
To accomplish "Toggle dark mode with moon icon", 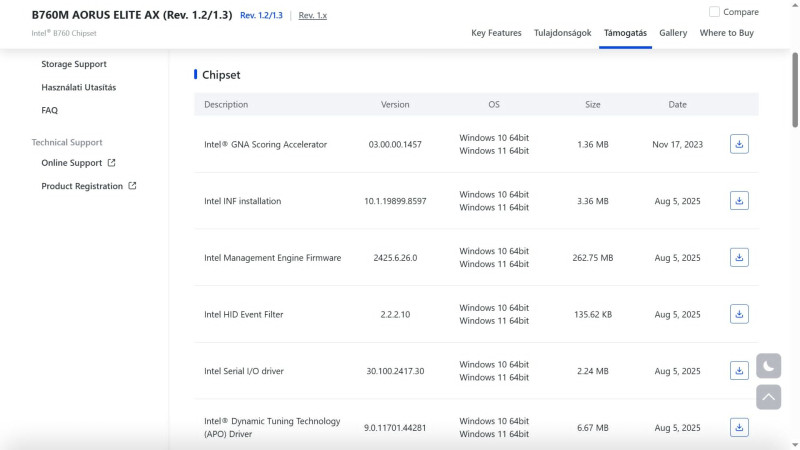I will 768,366.
